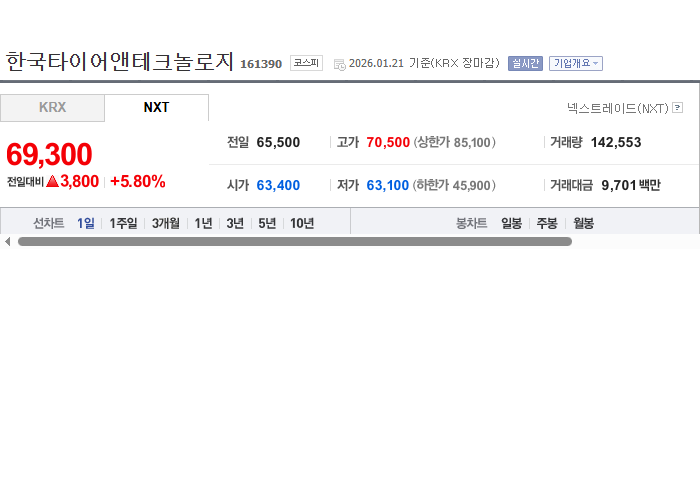Click the 봉차트 label
Image resolution: width=700 pixels, height=490 pixels.
[x=471, y=223]
